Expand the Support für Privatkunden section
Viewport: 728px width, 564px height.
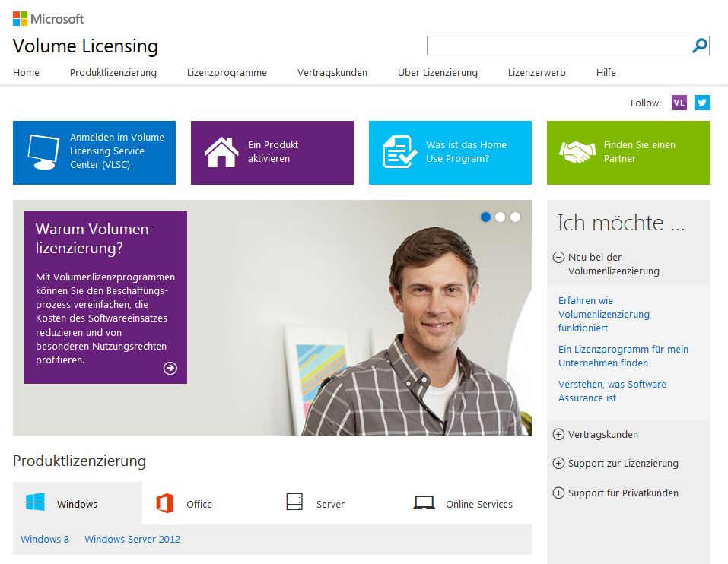pyautogui.click(x=558, y=493)
